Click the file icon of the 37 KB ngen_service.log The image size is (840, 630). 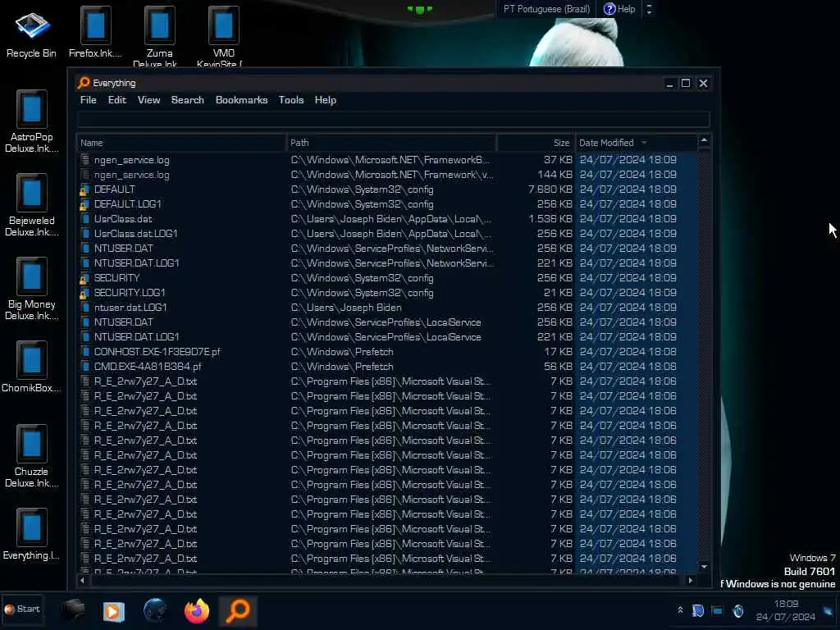(84, 160)
